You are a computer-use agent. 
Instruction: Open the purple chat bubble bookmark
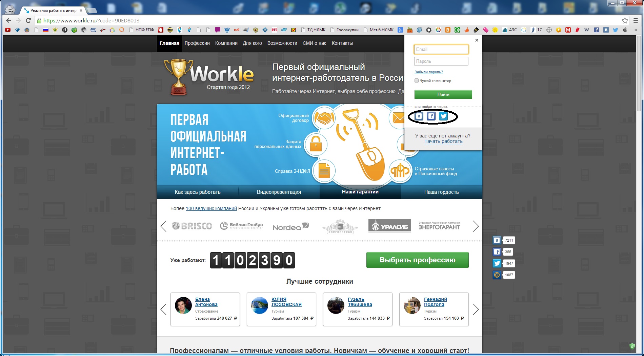pos(218,30)
